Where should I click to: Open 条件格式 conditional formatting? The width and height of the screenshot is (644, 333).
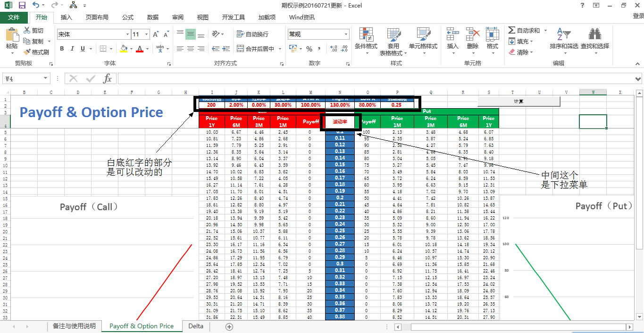click(x=366, y=42)
